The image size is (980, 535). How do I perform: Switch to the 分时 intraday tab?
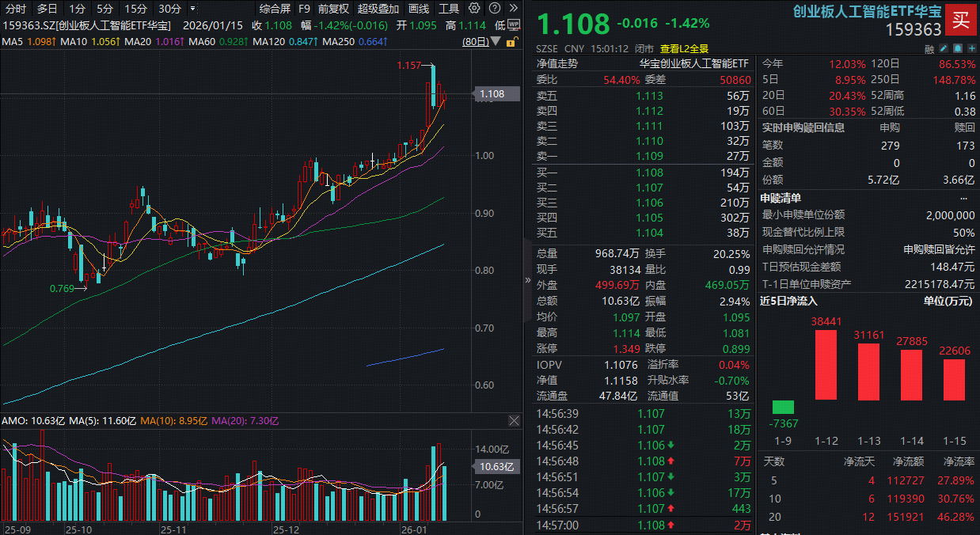(x=16, y=9)
